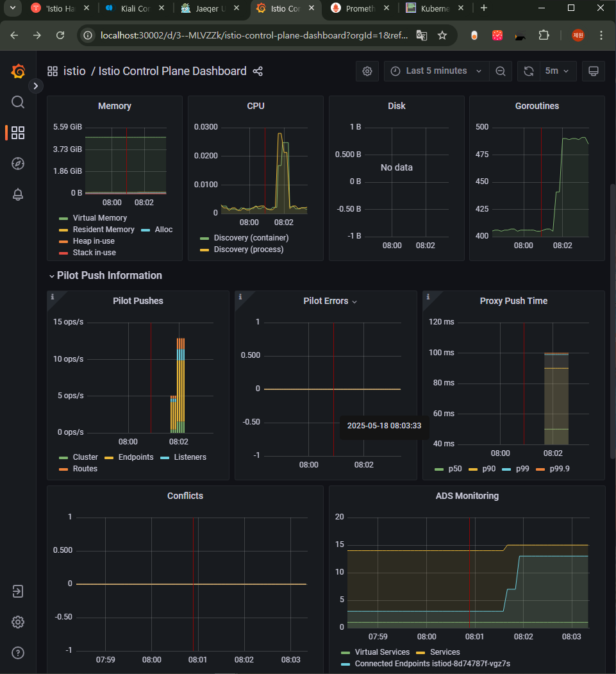Open the 5m refresh interval dropdown
This screenshot has width=616, height=674.
pyautogui.click(x=557, y=71)
